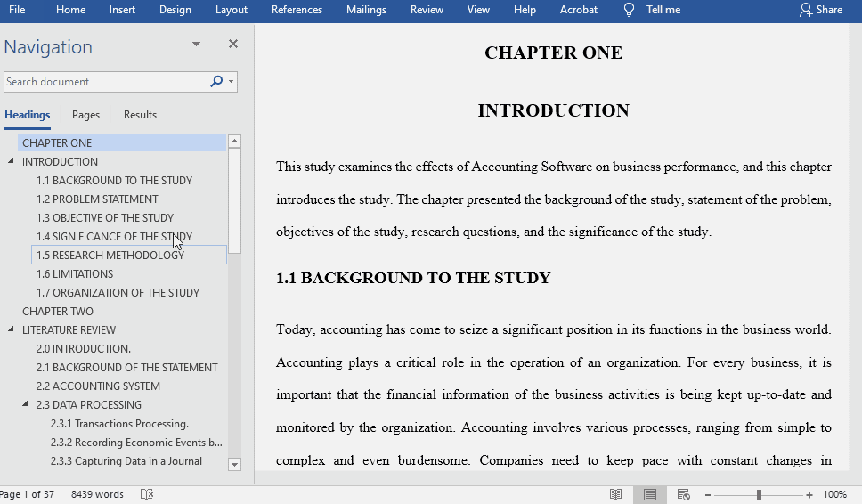Screen dimensions: 862x504
Task: Switch to Print Layout view
Action: (650, 495)
